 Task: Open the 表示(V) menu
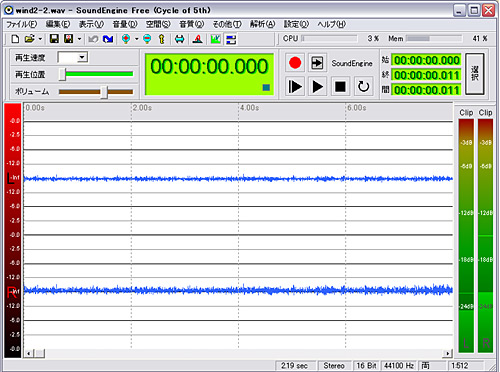91,24
